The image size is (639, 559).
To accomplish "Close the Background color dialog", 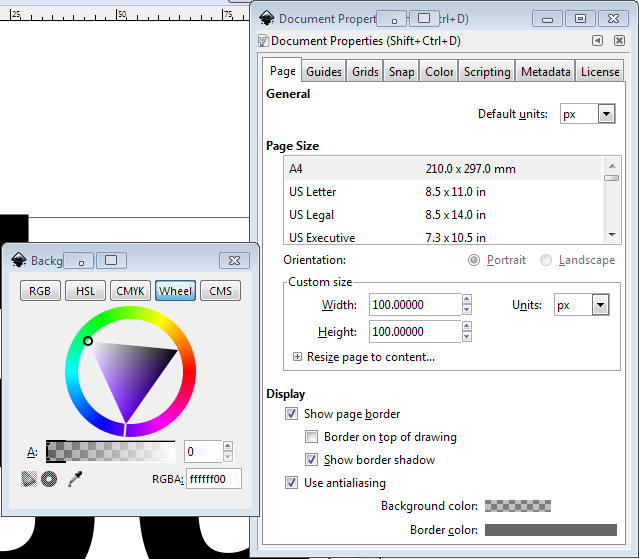I will tap(234, 260).
